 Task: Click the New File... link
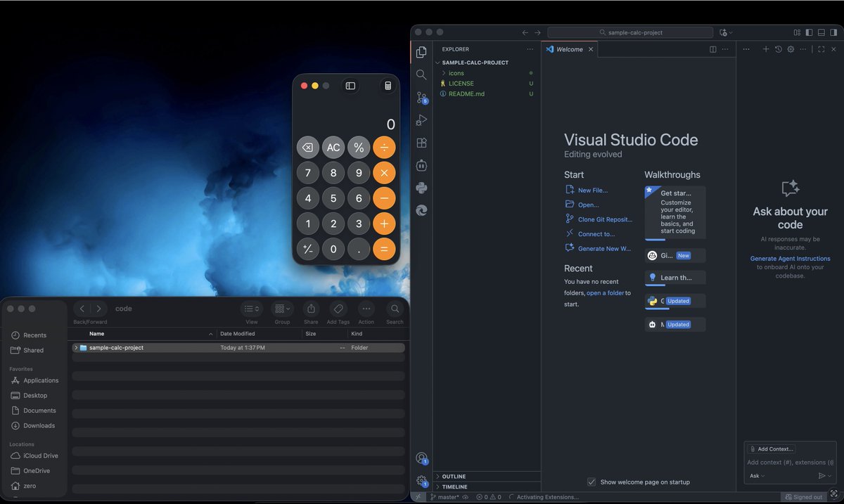(592, 190)
